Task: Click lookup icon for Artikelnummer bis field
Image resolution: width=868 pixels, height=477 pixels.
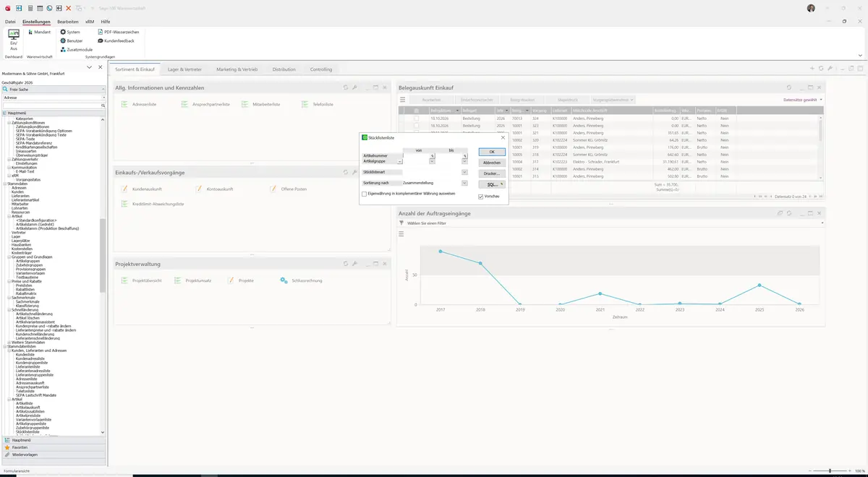Action: click(465, 155)
